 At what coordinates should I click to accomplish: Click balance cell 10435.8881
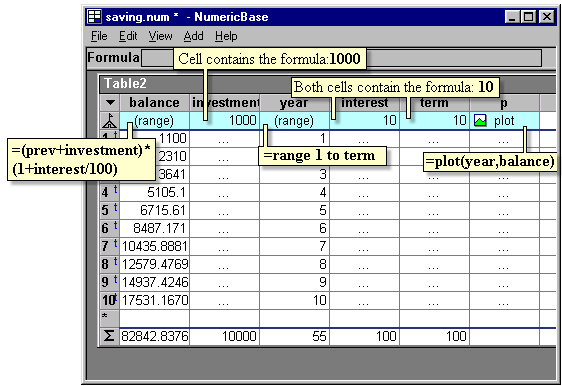click(x=154, y=246)
